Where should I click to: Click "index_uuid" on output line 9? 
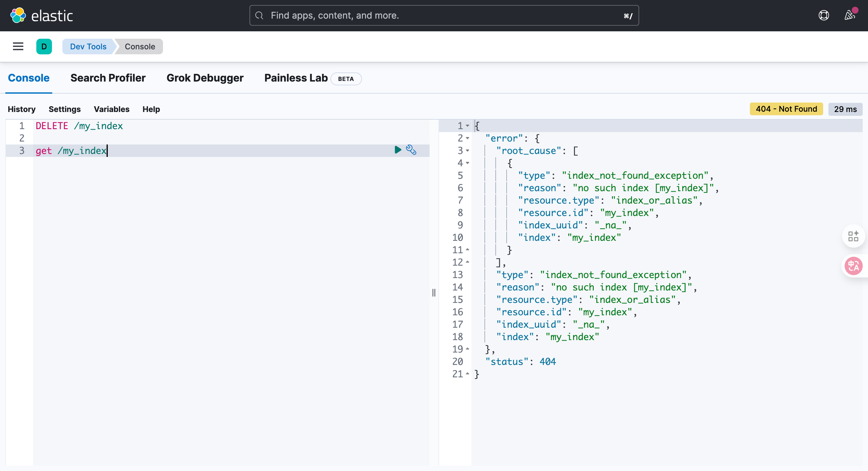click(550, 225)
